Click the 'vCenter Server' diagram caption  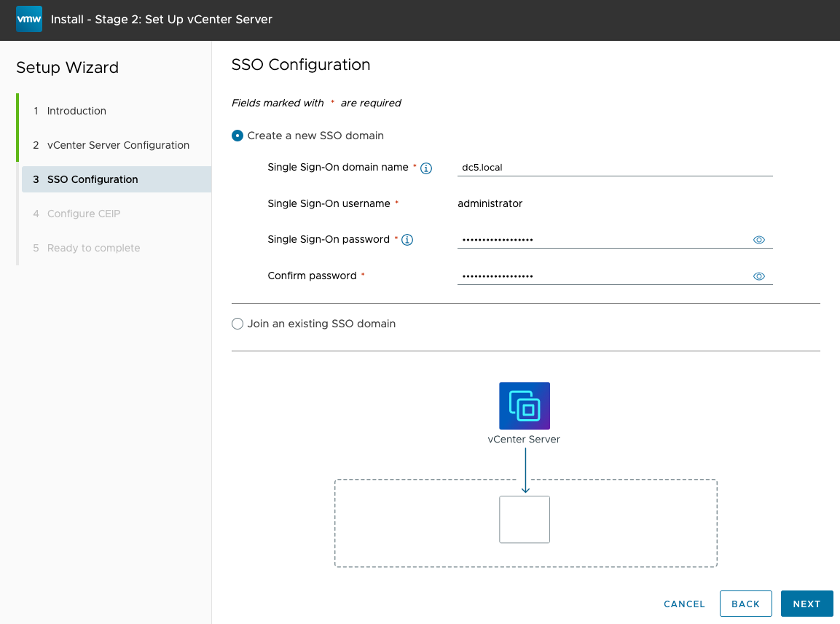[x=524, y=439]
